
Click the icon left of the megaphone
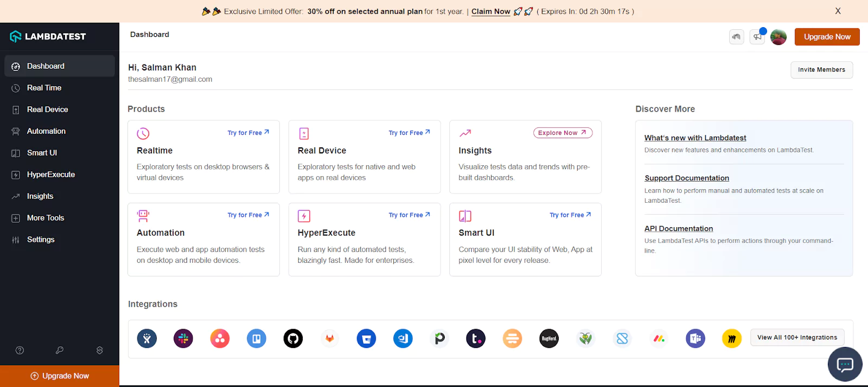(736, 37)
